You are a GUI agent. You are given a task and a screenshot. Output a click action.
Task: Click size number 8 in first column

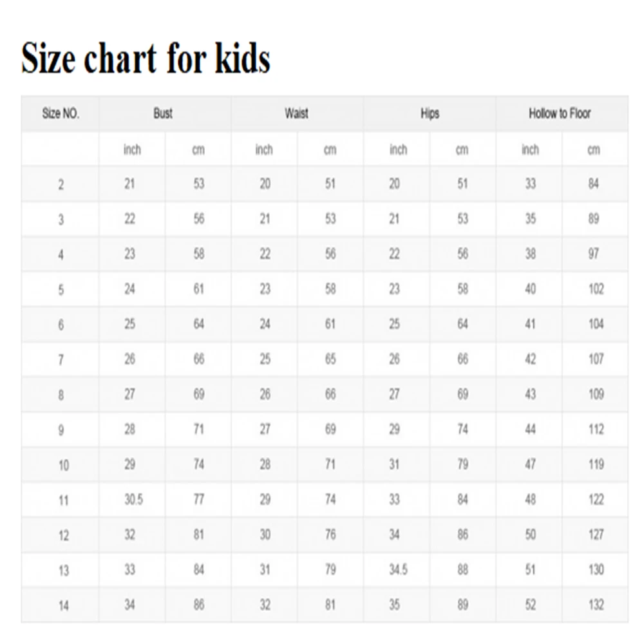pyautogui.click(x=61, y=395)
